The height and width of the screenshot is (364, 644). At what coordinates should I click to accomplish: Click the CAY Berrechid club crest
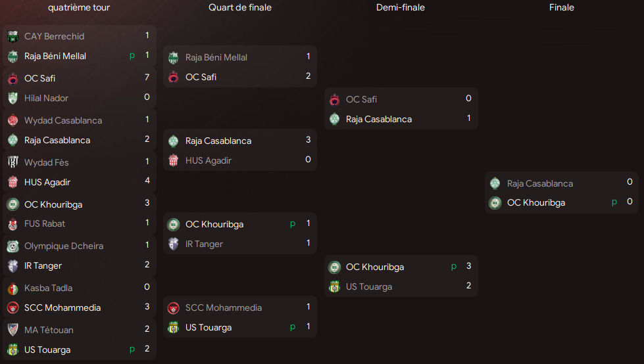(12, 36)
